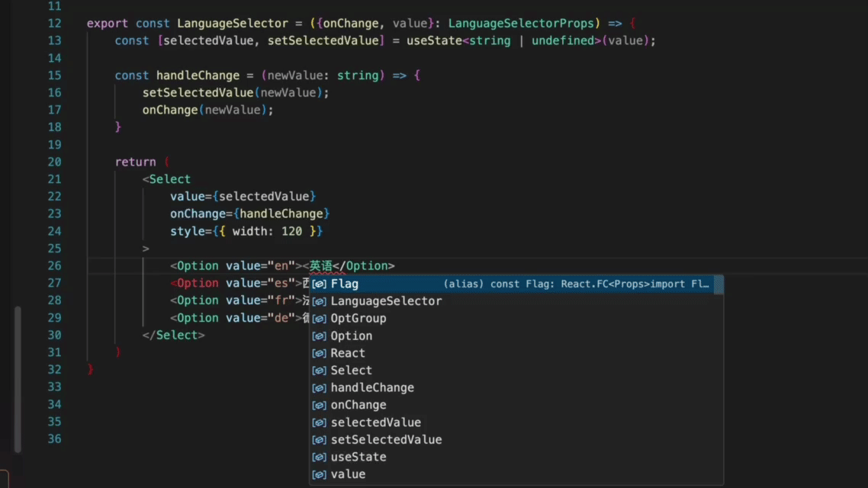Click the variable icon beside useState

click(320, 457)
